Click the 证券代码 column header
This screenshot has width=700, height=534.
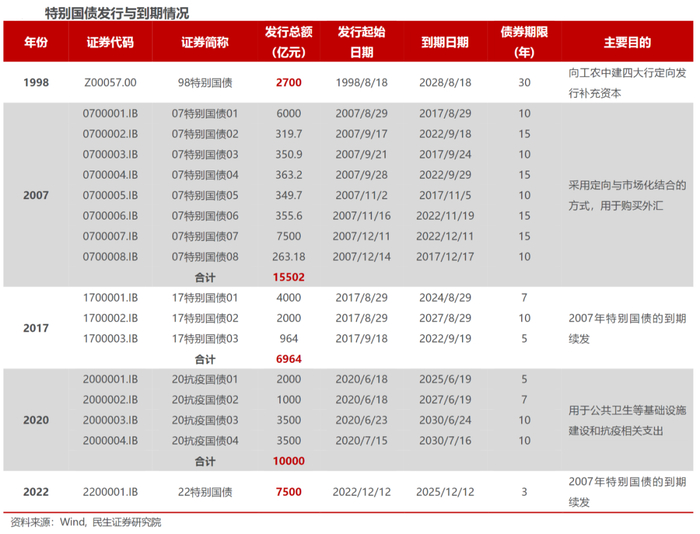point(110,42)
